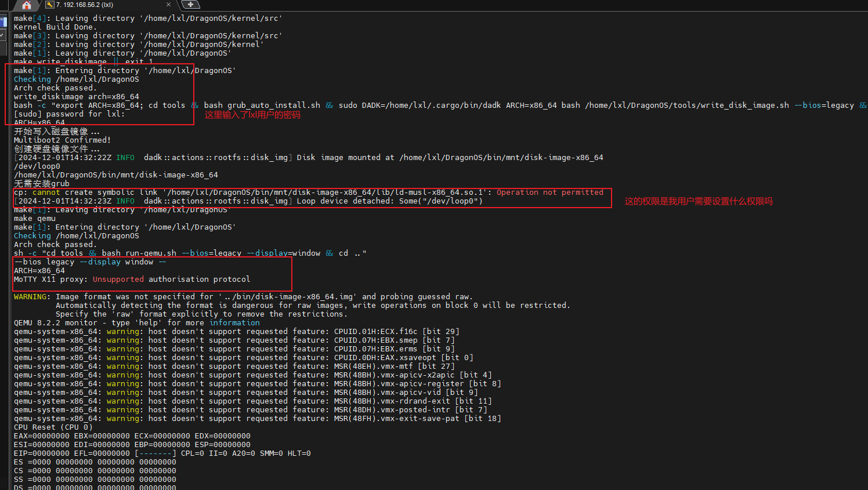Click 'cannot' in the cp error line

click(46, 192)
